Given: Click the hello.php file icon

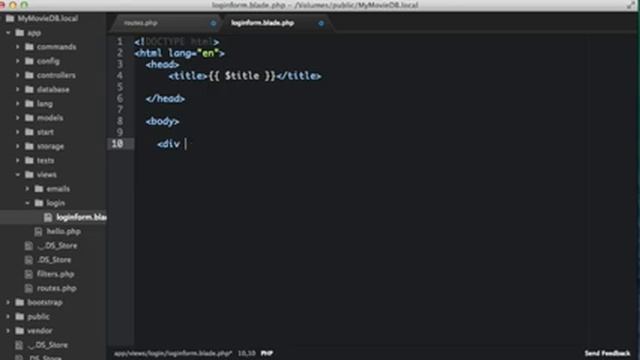Looking at the screenshot, I should click(x=38, y=232).
